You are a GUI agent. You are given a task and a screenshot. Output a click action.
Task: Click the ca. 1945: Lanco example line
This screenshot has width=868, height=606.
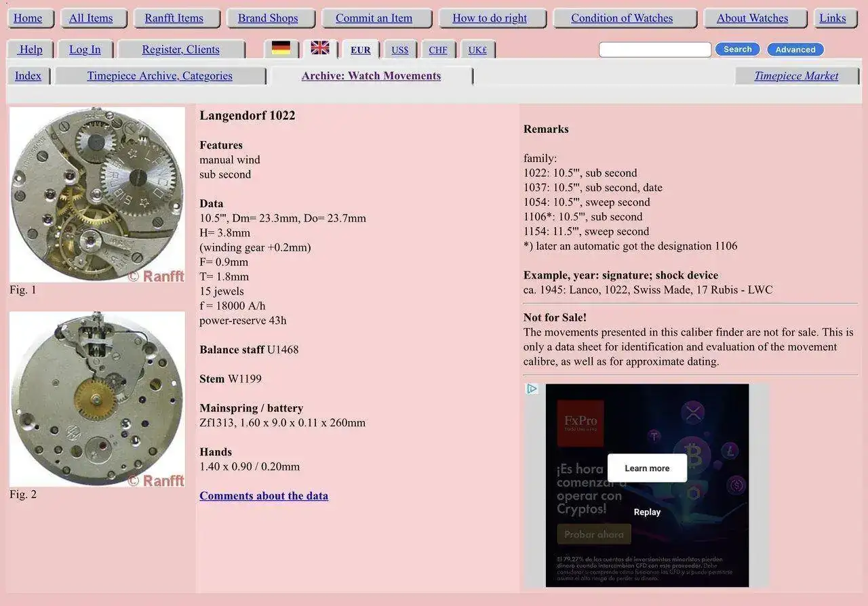pyautogui.click(x=648, y=290)
